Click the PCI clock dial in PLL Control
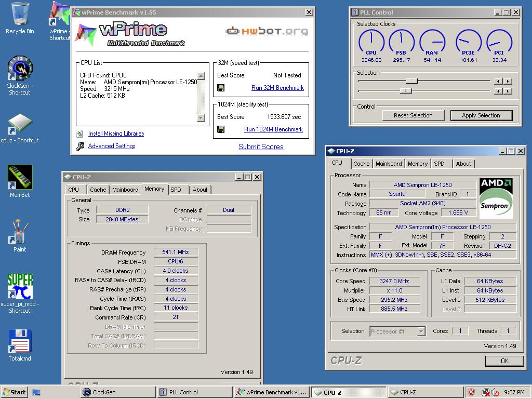 point(499,42)
